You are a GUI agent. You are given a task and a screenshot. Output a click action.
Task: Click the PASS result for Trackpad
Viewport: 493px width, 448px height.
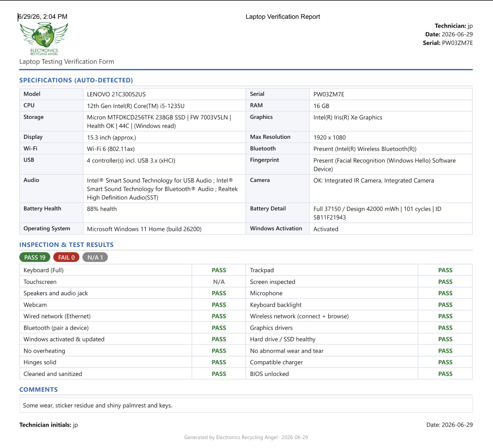pyautogui.click(x=445, y=270)
